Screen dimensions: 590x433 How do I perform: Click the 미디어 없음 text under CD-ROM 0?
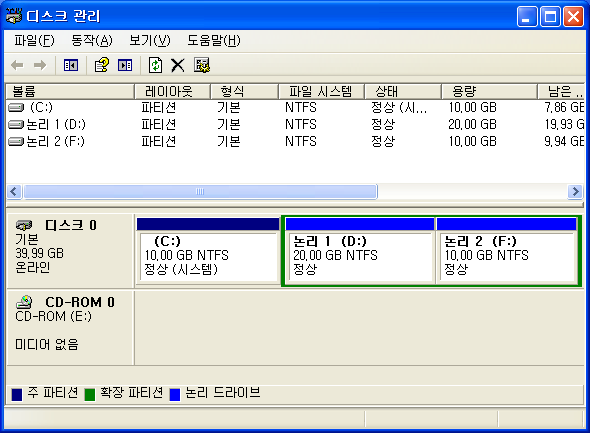(47, 344)
